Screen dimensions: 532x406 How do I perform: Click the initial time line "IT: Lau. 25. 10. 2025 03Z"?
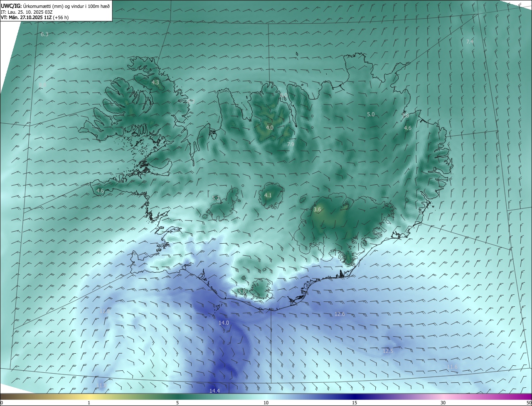27,12
